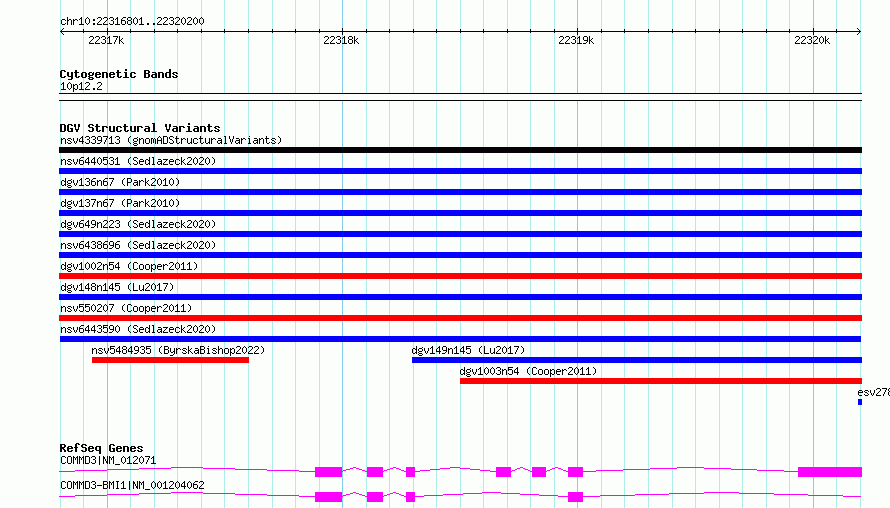Viewport: 890px width, 508px height.
Task: Click the 10p12.2 cytogenetic band line
Action: coord(460,97)
